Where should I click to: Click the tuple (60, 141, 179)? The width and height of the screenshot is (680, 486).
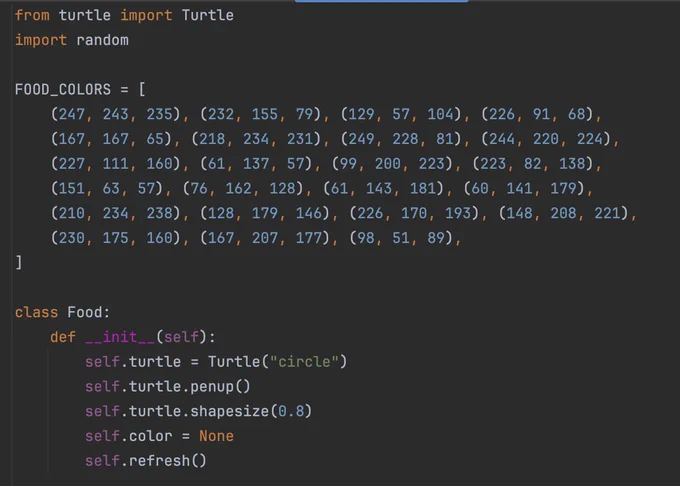coord(524,189)
